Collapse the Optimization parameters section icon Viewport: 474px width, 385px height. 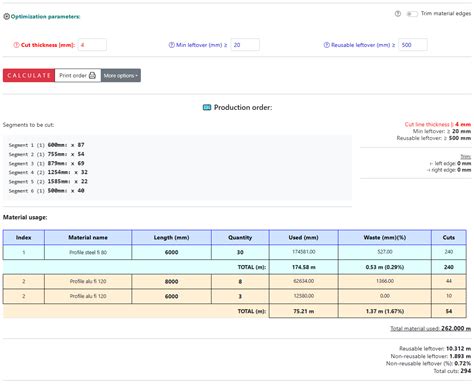click(x=6, y=16)
